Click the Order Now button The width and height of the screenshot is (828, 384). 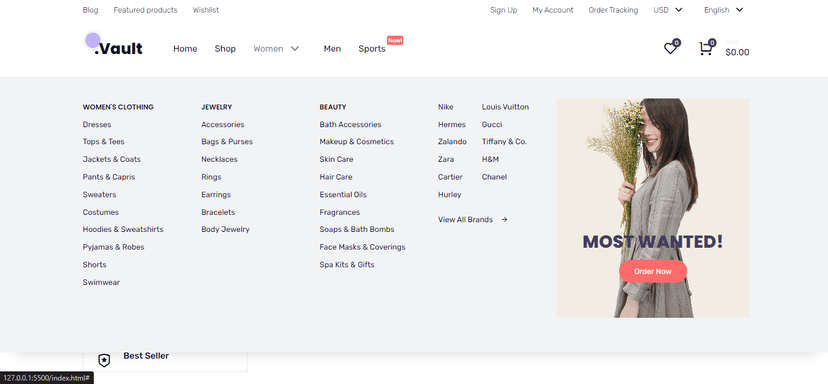pyautogui.click(x=653, y=271)
